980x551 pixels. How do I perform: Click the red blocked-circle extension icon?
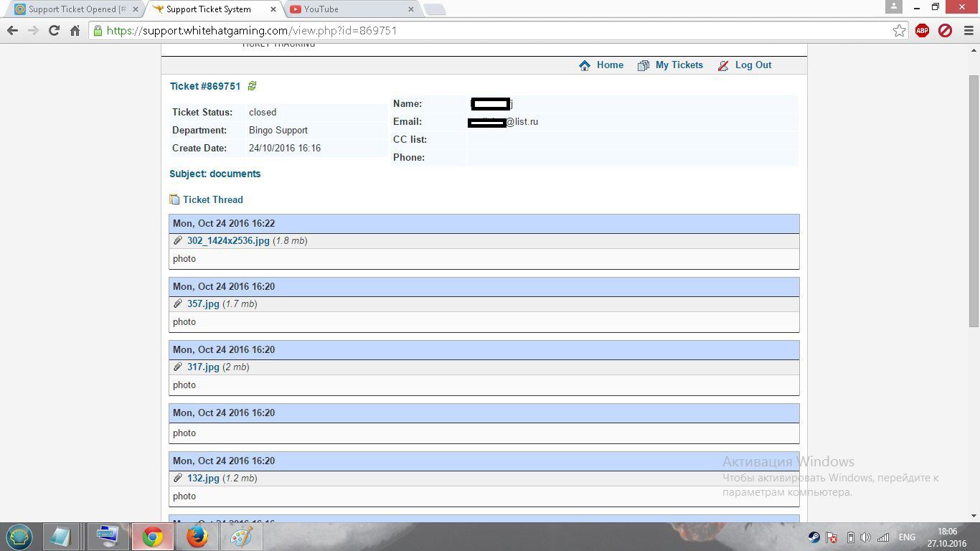pos(946,30)
